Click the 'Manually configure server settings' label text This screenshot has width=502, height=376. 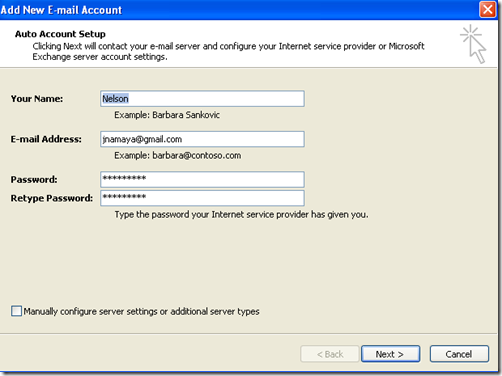[141, 311]
